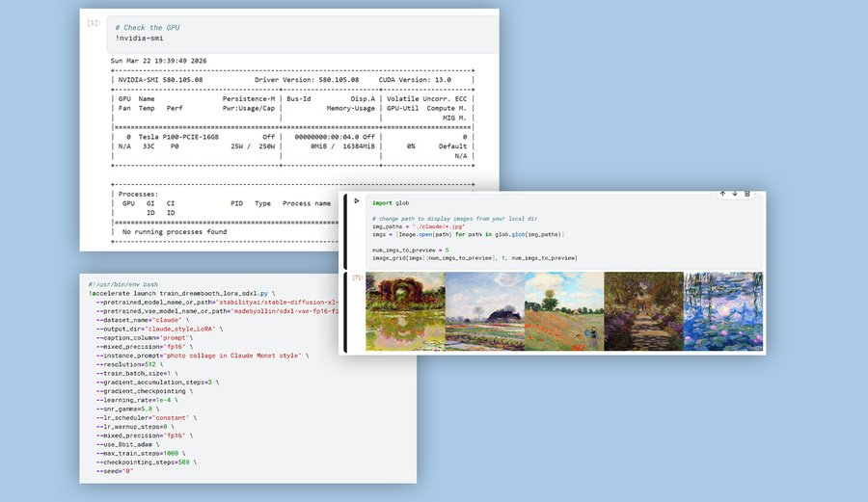Image resolution: width=868 pixels, height=502 pixels.
Task: Open the shaded garden path painting thumbnail
Action: [644, 311]
